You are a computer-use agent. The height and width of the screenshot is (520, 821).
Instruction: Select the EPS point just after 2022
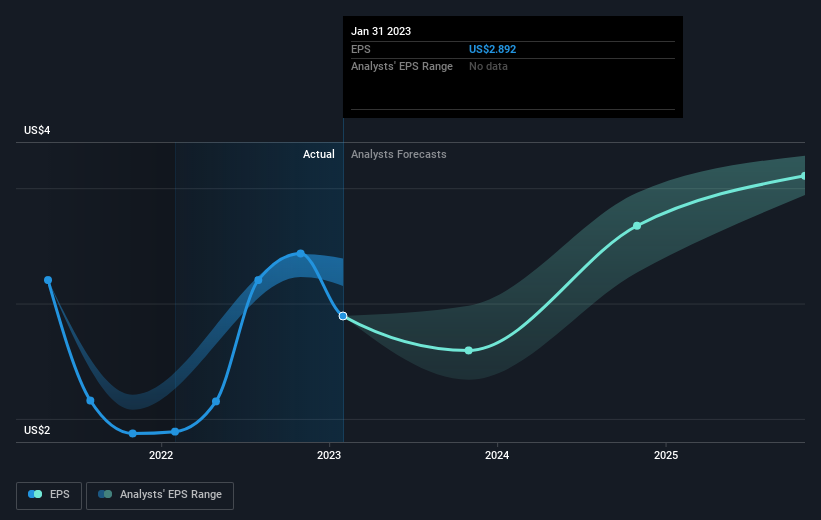175,432
